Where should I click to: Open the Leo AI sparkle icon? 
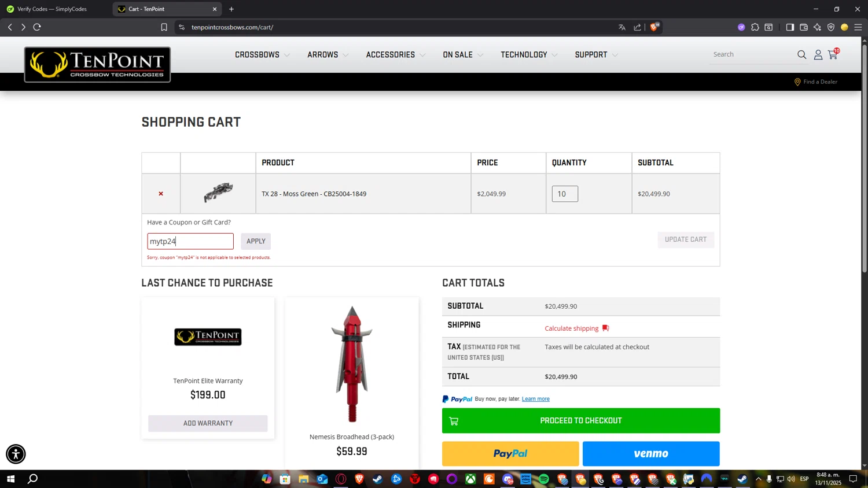817,27
